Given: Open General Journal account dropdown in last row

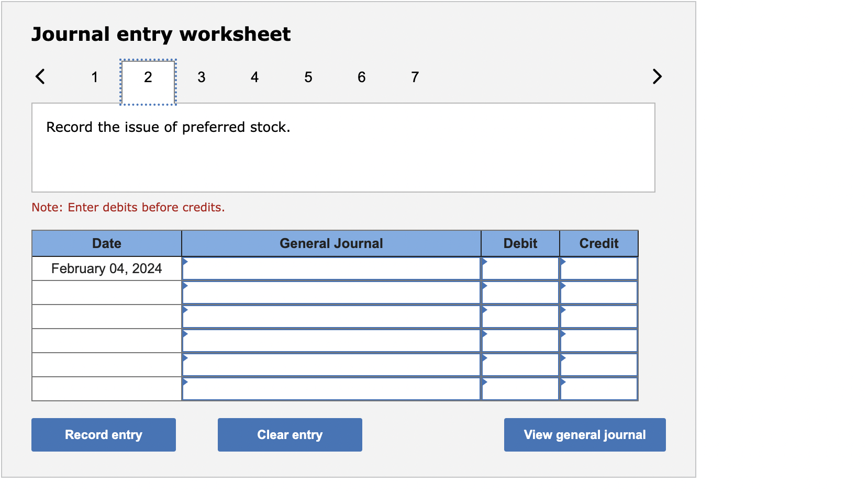Looking at the screenshot, I should 331,389.
